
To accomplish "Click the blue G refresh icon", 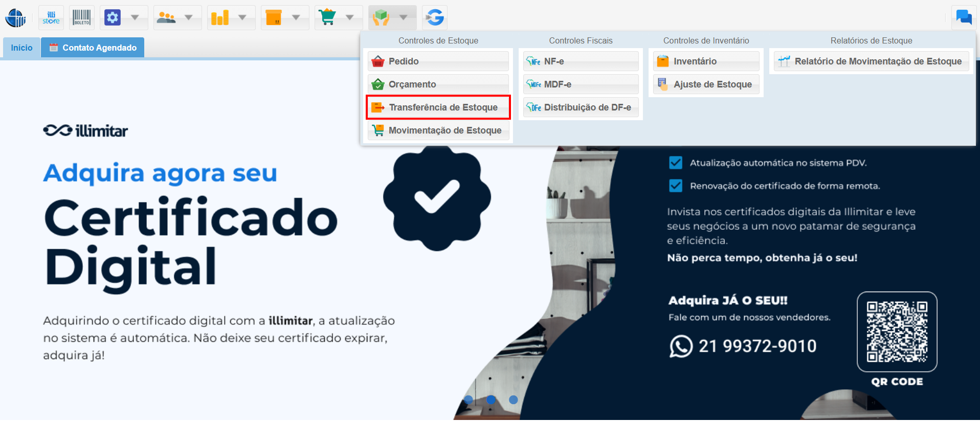I will click(x=435, y=18).
